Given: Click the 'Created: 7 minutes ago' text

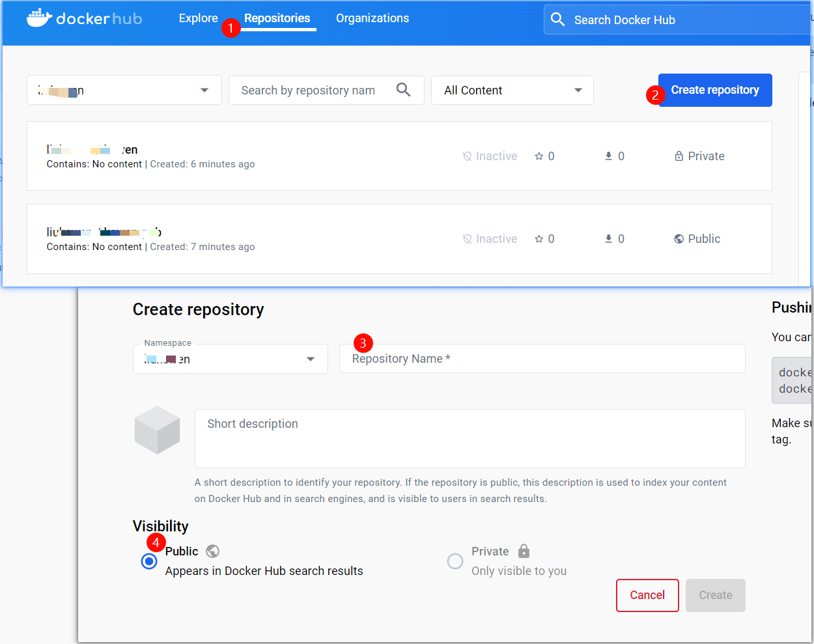Looking at the screenshot, I should click(203, 247).
